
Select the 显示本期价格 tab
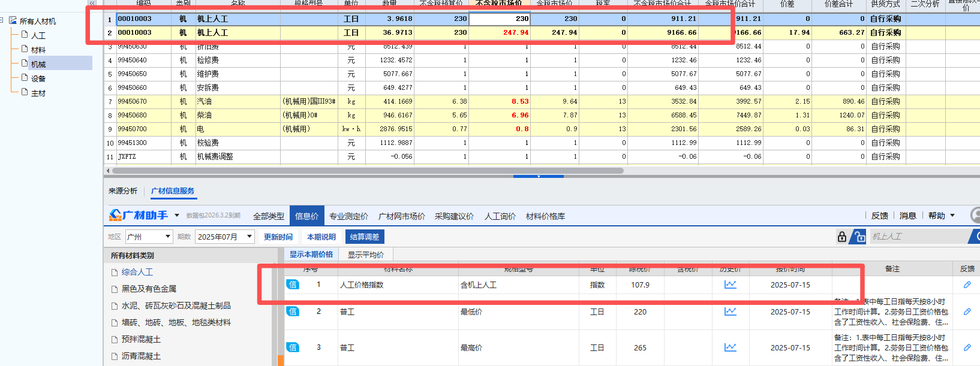click(311, 255)
